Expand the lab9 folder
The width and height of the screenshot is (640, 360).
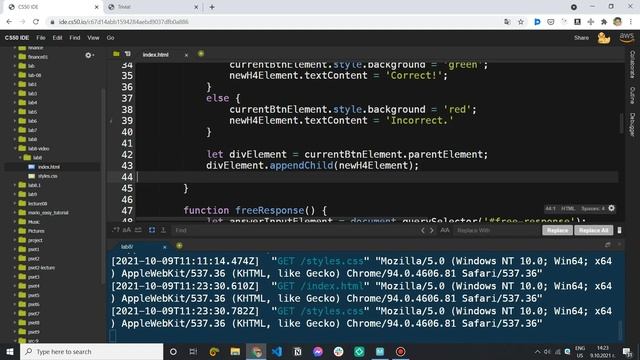(x=15, y=194)
